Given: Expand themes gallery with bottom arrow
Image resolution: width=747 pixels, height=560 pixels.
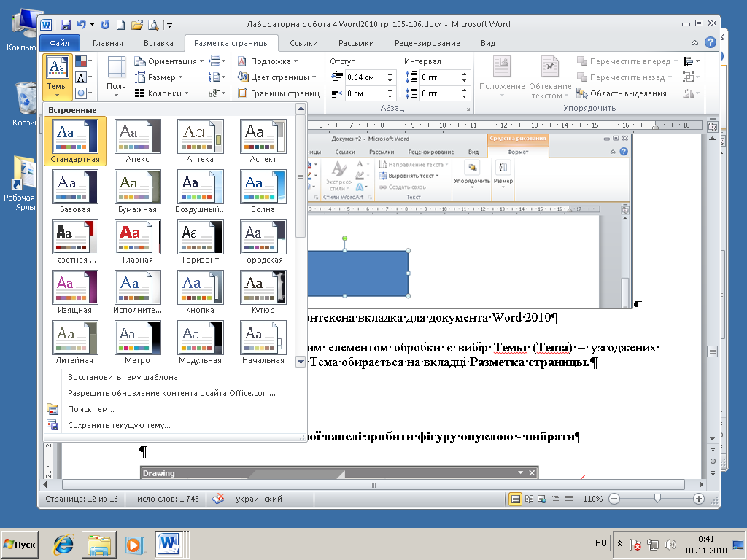Looking at the screenshot, I should point(301,362).
